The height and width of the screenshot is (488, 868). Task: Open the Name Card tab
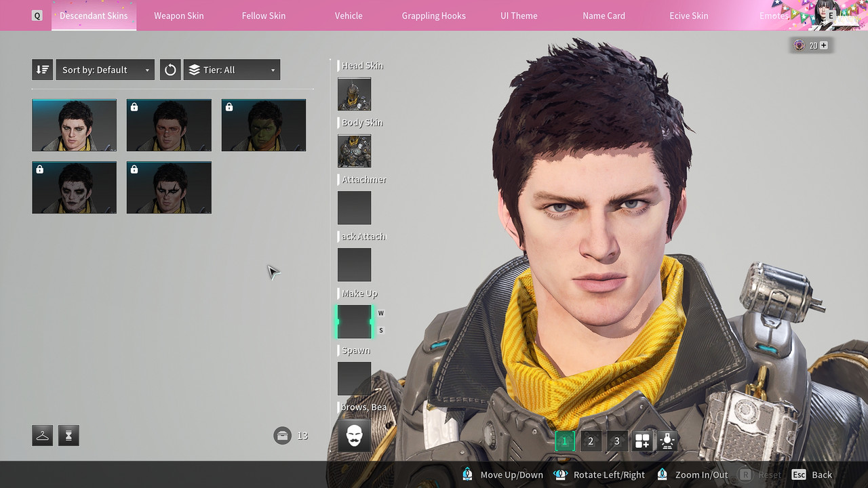click(x=604, y=16)
